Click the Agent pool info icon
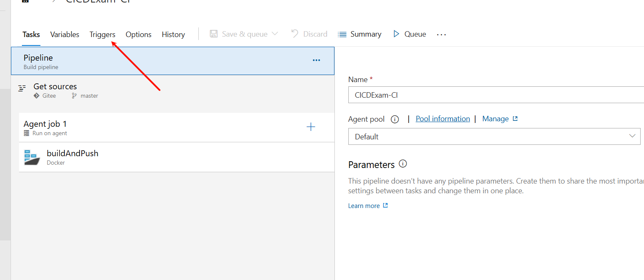The image size is (644, 280). [395, 119]
